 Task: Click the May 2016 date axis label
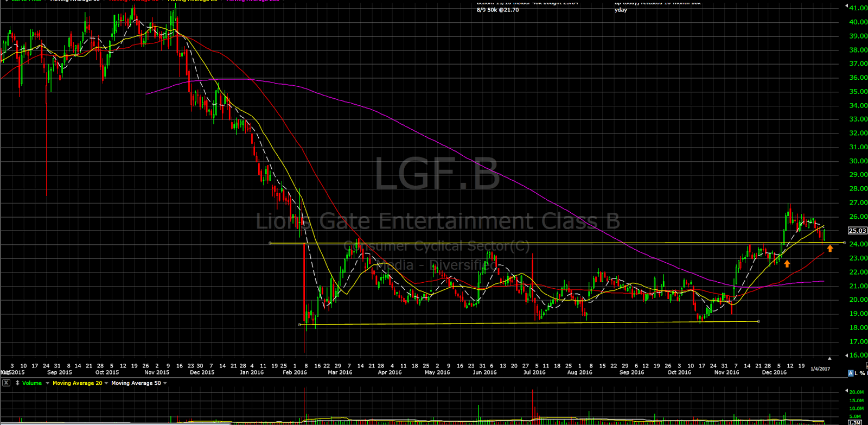[437, 372]
